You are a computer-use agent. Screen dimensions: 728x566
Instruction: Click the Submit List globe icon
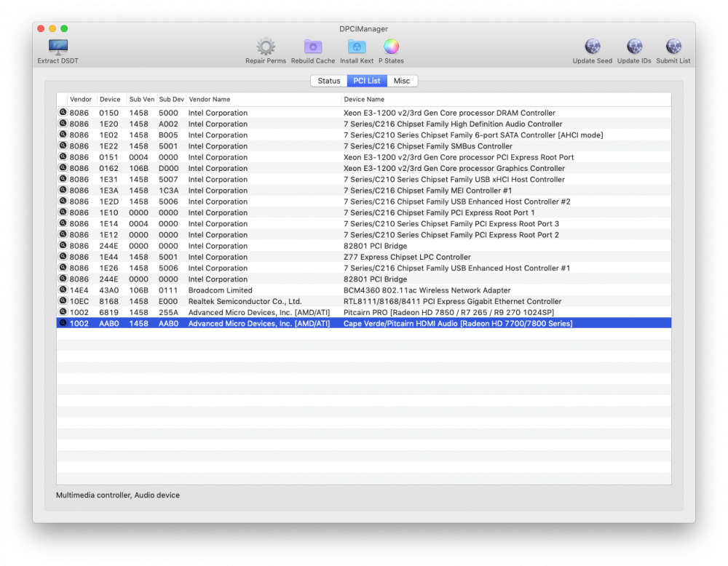673,47
